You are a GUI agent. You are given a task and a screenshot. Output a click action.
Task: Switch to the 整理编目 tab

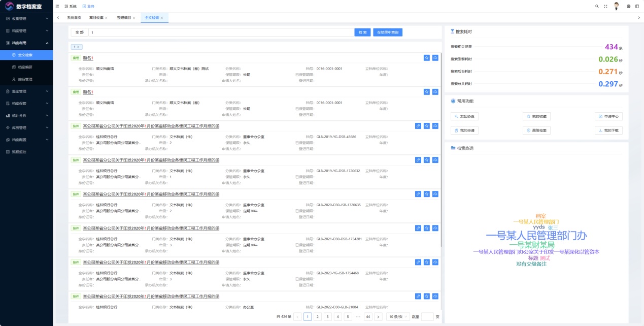coord(124,18)
